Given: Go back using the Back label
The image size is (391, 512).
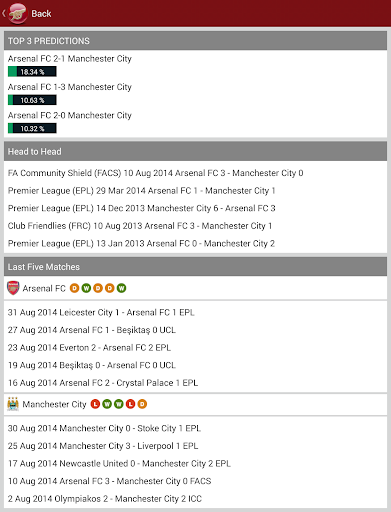Looking at the screenshot, I should click(41, 14).
